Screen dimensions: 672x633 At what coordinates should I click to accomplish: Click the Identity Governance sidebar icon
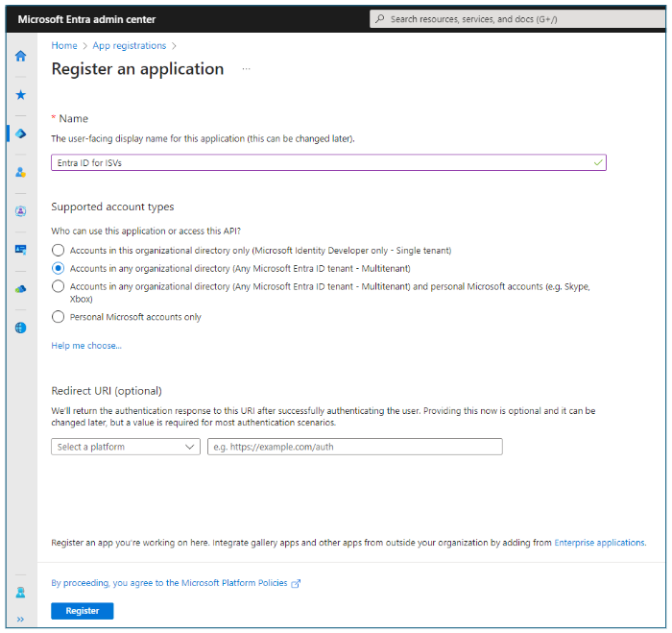pyautogui.click(x=20, y=211)
